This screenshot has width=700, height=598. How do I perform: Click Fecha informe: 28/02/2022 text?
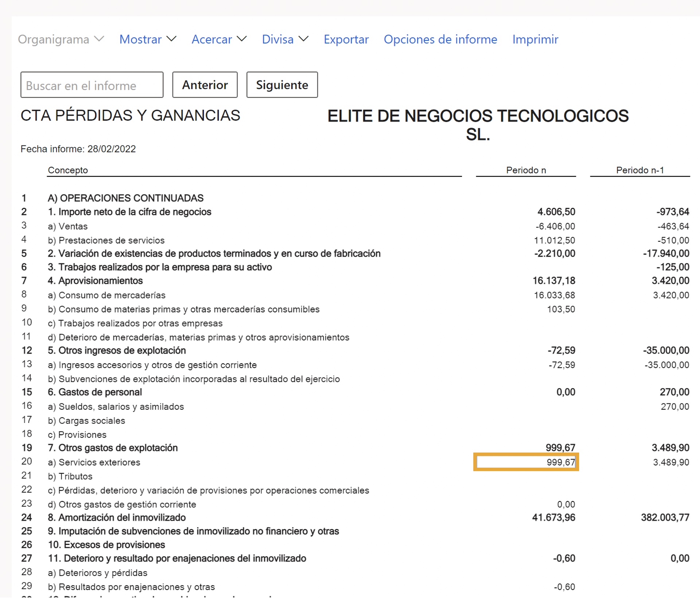(78, 149)
